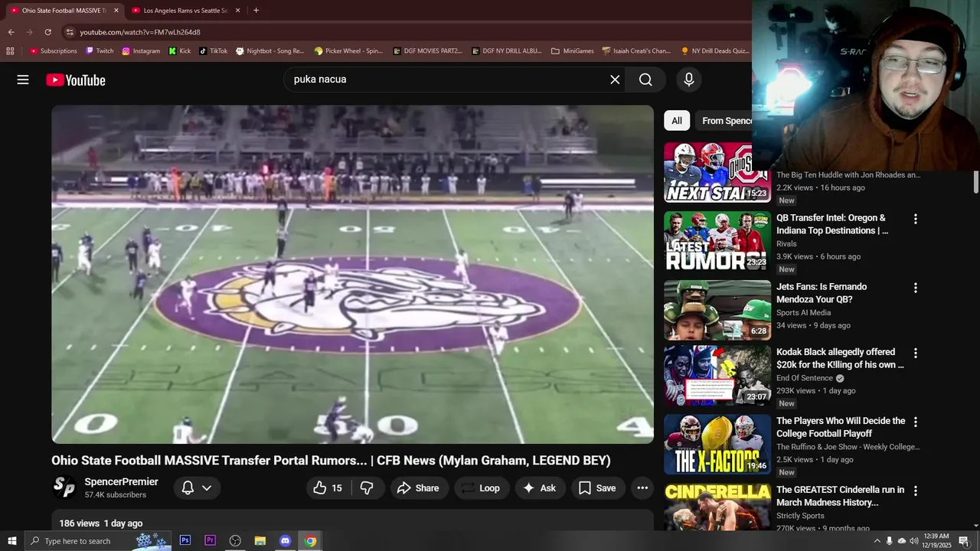Open more actions three-dot menu under video
Viewport: 980px width, 551px height.
642,487
